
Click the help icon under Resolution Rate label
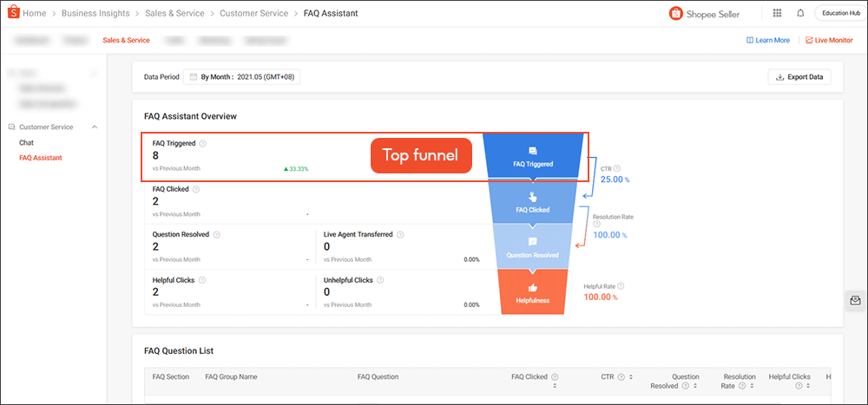(596, 224)
